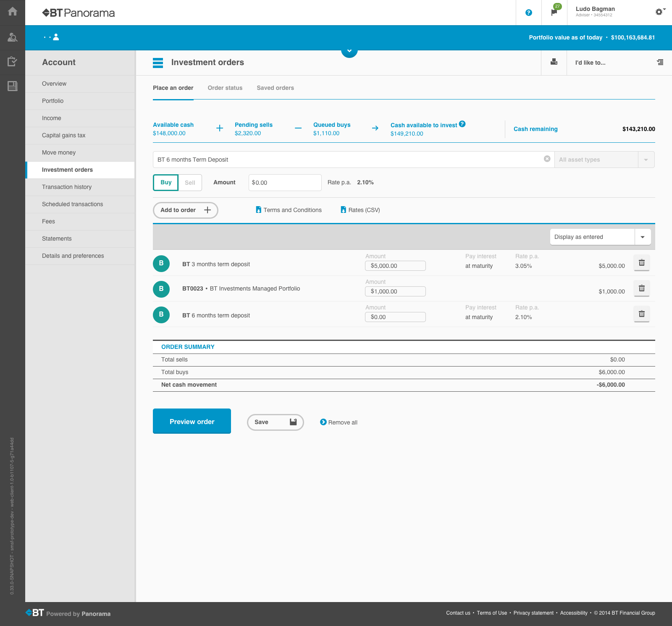Open Details and preferences in Account menu
The height and width of the screenshot is (626, 672).
(80, 256)
